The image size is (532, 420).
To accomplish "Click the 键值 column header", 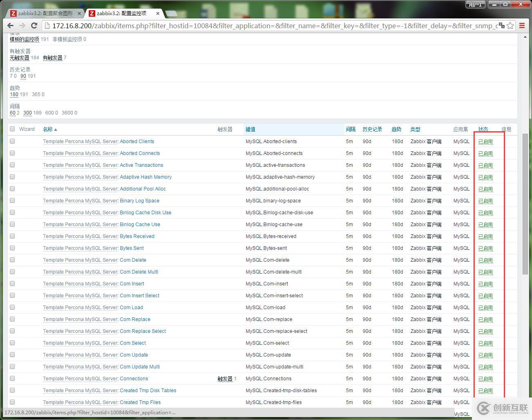I will (x=250, y=129).
